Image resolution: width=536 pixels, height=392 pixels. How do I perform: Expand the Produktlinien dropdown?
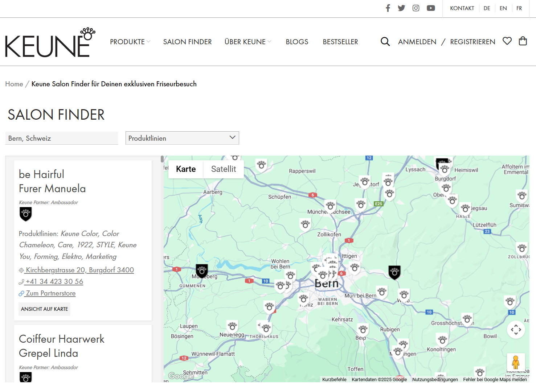point(182,138)
